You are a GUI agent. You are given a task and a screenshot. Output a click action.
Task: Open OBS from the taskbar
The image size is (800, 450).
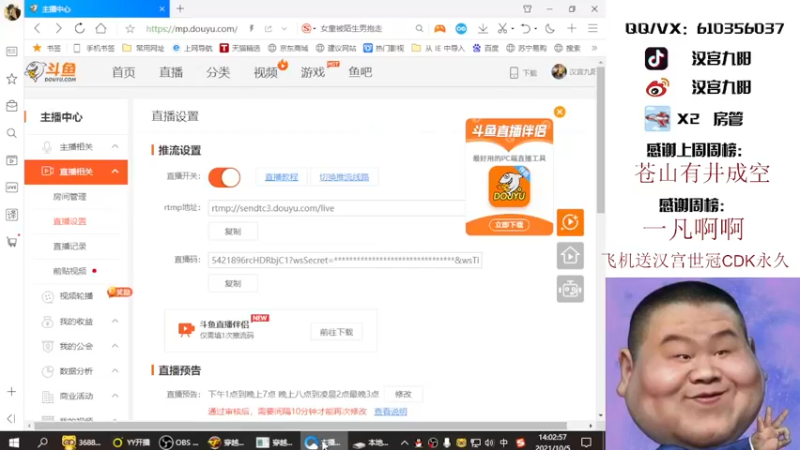click(179, 442)
